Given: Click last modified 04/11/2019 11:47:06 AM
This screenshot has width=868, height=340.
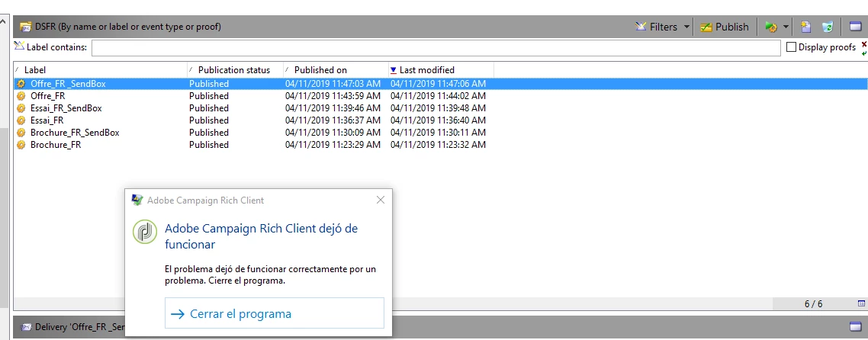Looking at the screenshot, I should 438,84.
